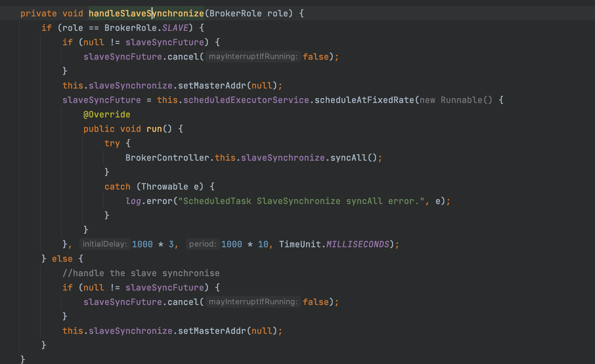Click the first mayInterruptIfRunning parameter hint
595x364 pixels.
point(253,56)
